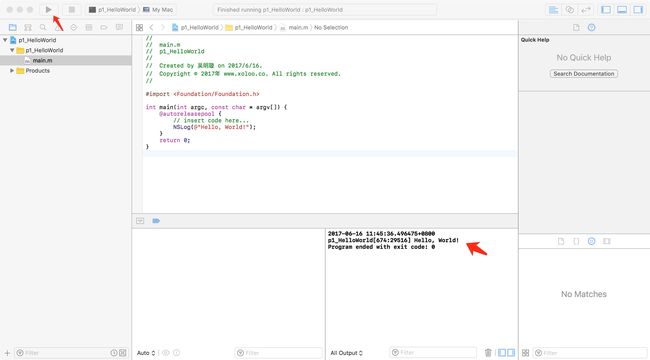This screenshot has height=360, width=650.
Task: Show the Breakpoint navigator
Action: (104, 27)
